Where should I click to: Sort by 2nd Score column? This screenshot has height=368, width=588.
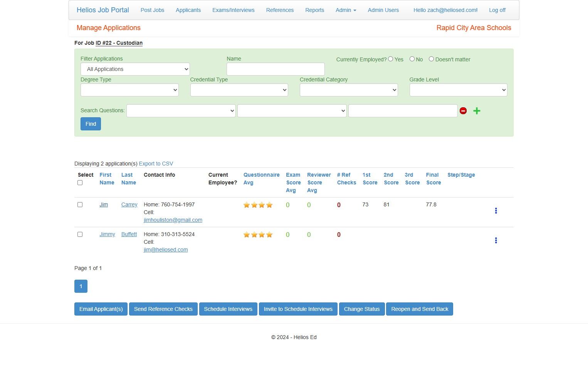point(391,179)
